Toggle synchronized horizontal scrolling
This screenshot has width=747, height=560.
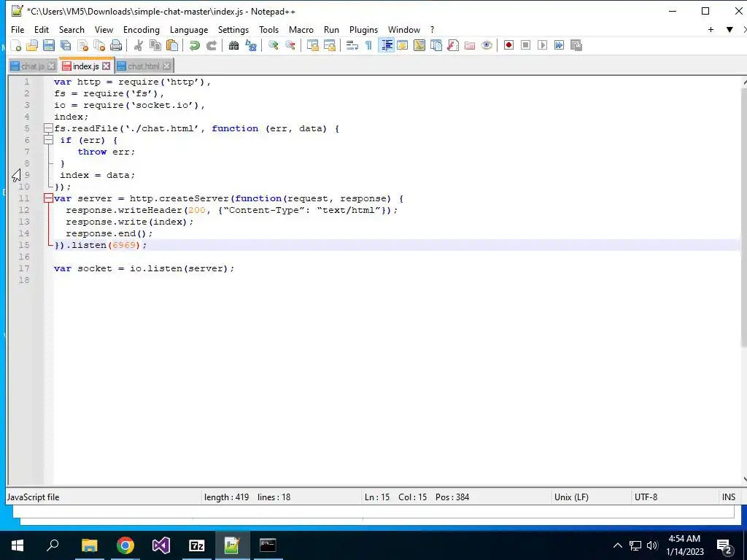(329, 45)
